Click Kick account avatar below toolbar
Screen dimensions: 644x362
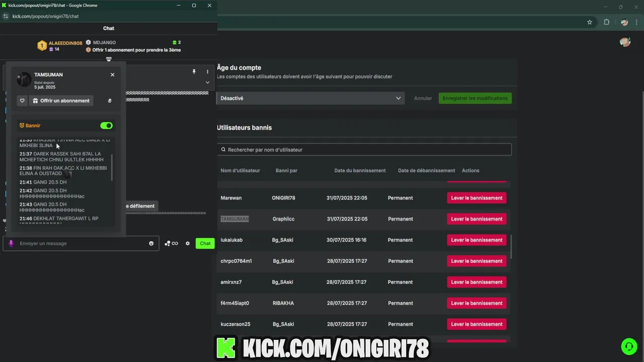(x=625, y=42)
